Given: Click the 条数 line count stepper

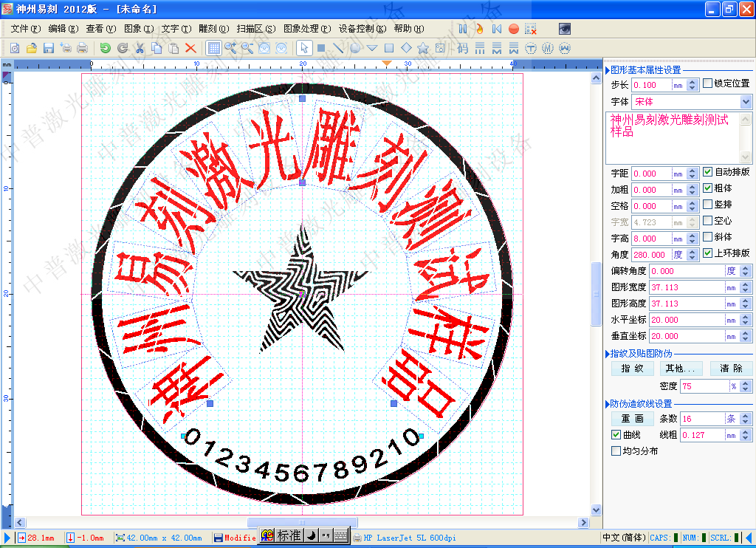Looking at the screenshot, I should click(x=746, y=418).
